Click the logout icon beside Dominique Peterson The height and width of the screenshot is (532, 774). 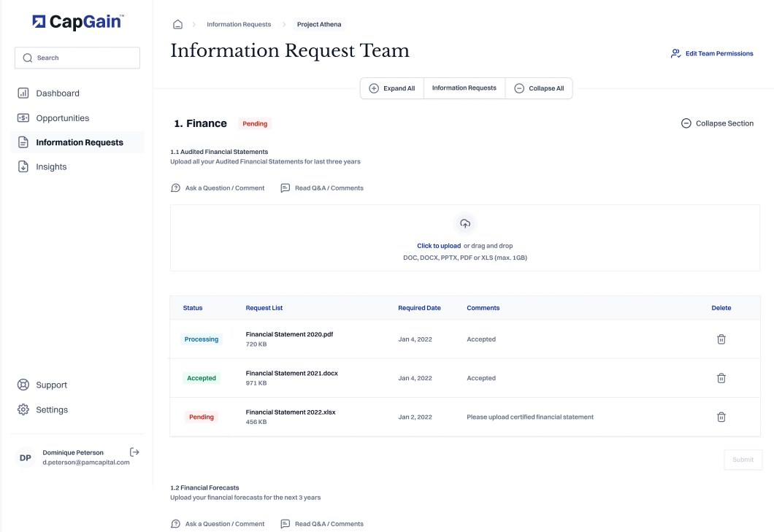coord(134,452)
